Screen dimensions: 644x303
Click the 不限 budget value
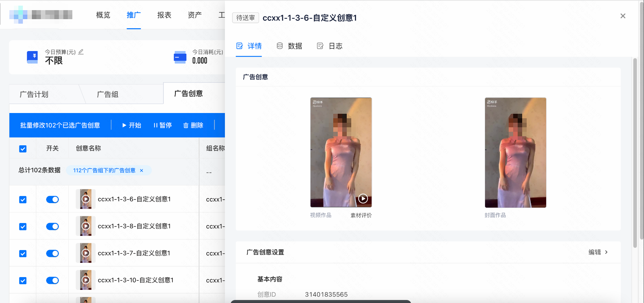[54, 61]
